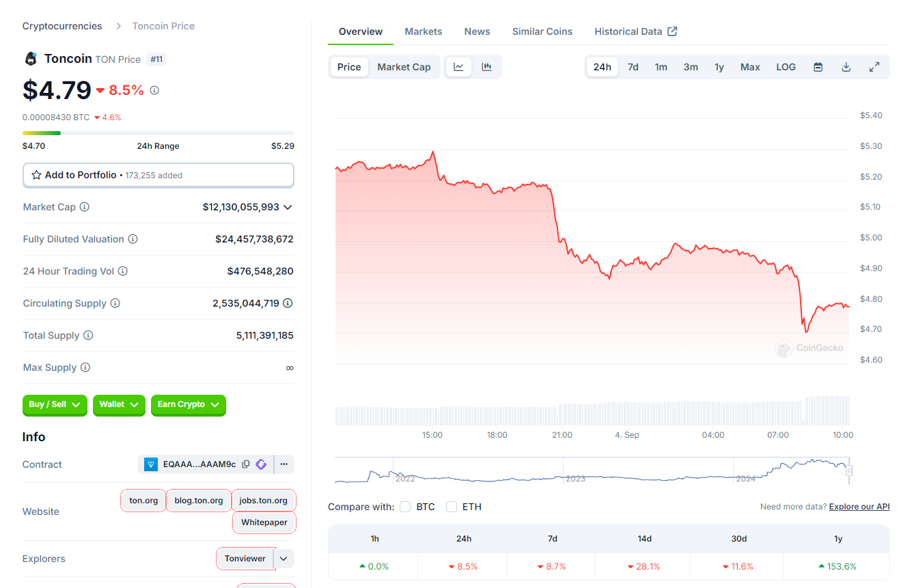Click the 30d 11.6% change cell
897x588 pixels.
pos(739,566)
